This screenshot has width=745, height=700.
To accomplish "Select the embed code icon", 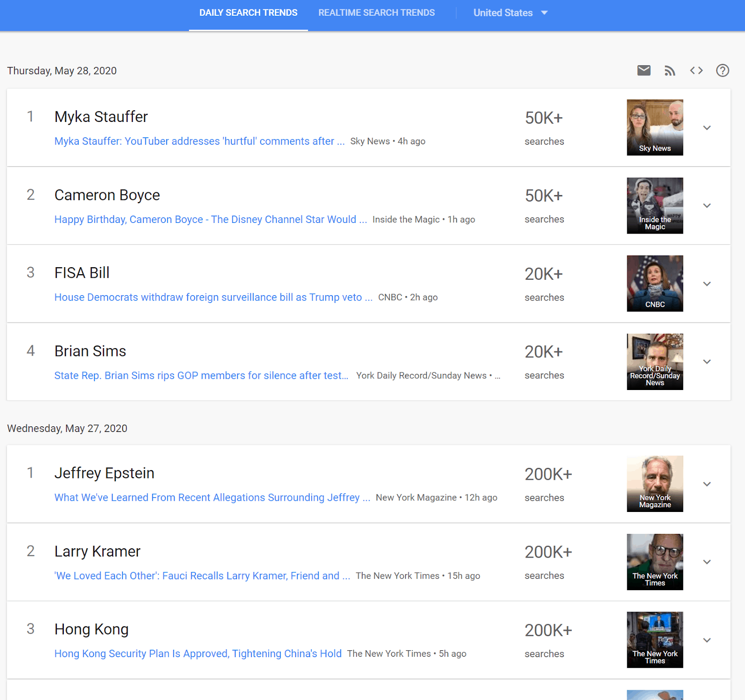I will point(697,70).
